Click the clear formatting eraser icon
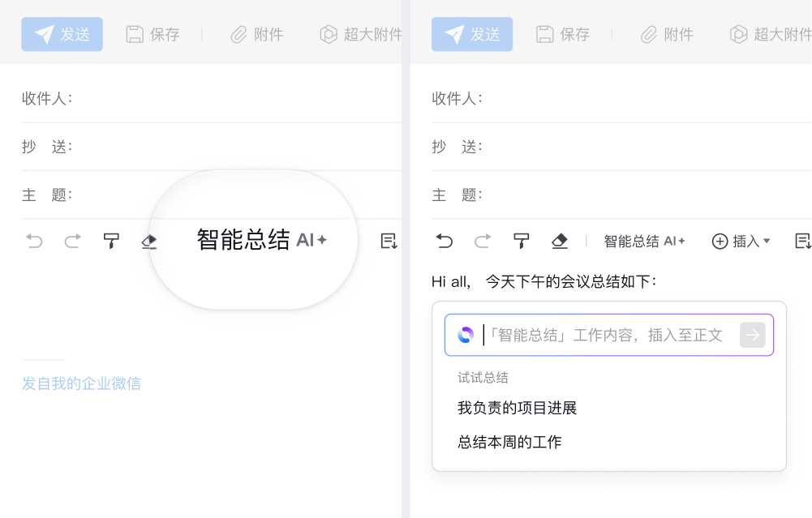The height and width of the screenshot is (518, 812). click(x=149, y=241)
